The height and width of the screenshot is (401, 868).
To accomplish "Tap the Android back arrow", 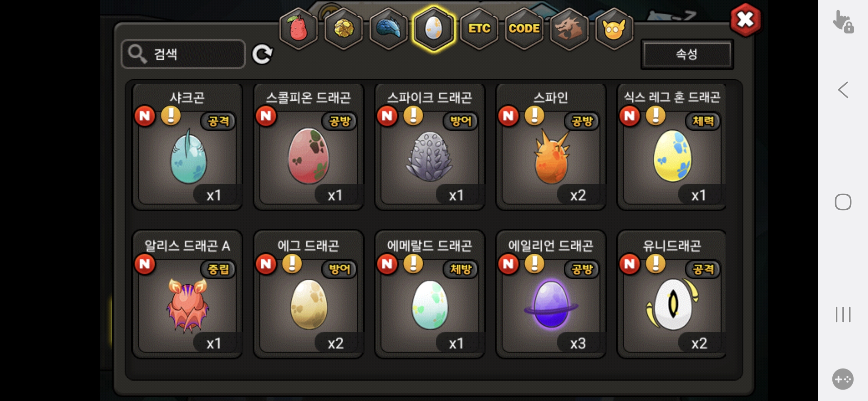I will point(843,90).
